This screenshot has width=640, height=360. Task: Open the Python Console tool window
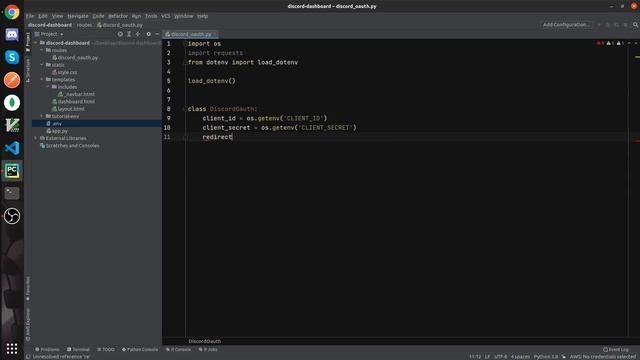coord(140,350)
